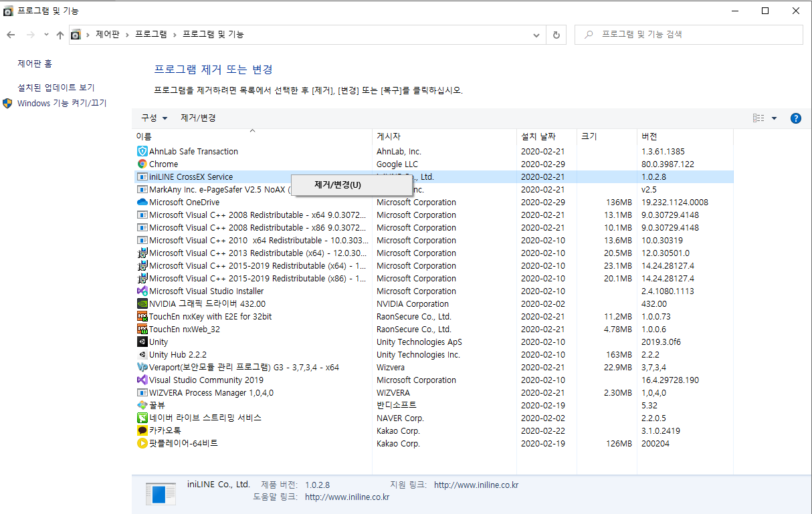
Task: Click the 163MB size cell
Action: point(619,355)
